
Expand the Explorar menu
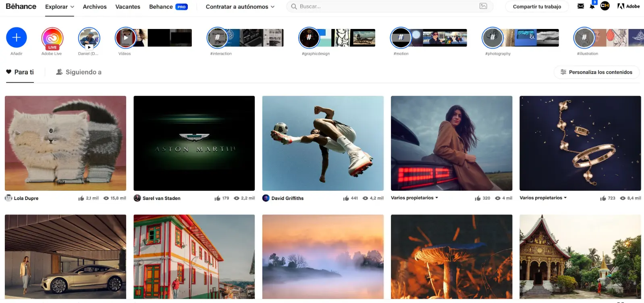[60, 7]
